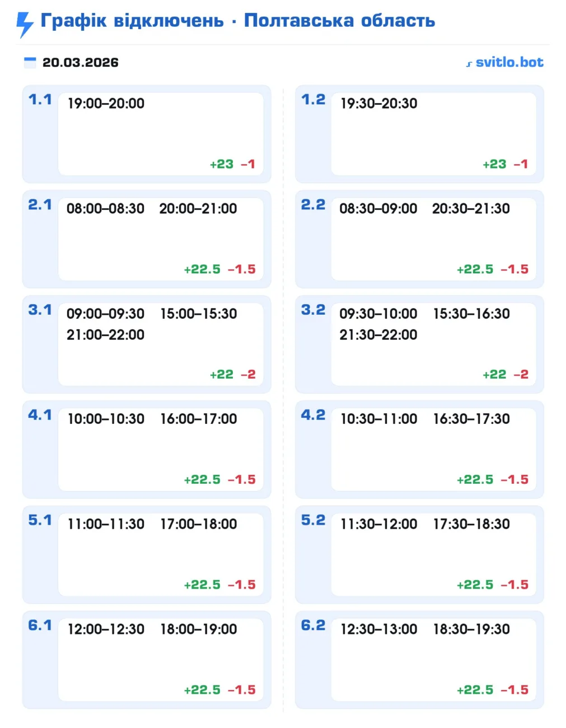Select group label 5.2
566x728 pixels.
[x=313, y=520]
